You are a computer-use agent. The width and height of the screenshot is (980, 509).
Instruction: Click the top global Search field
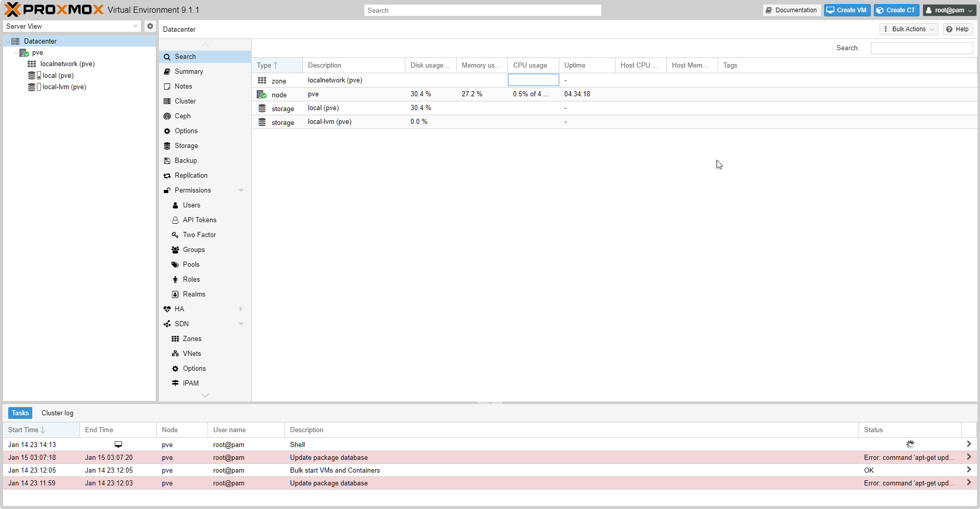(x=482, y=10)
